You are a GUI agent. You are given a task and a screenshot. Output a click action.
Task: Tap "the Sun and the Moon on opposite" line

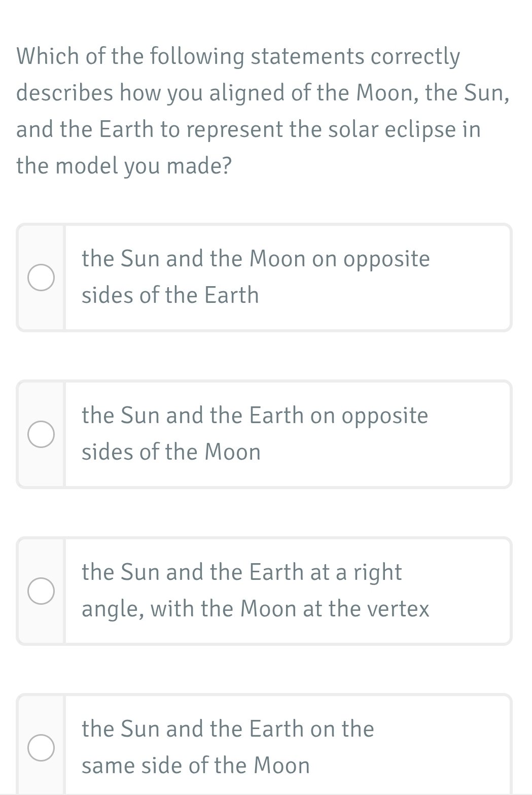pyautogui.click(x=256, y=259)
